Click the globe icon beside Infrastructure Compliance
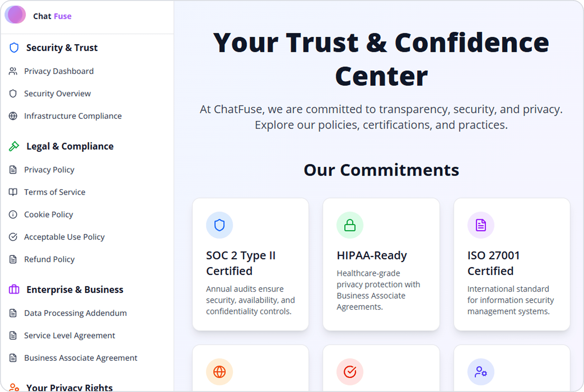 pos(13,116)
